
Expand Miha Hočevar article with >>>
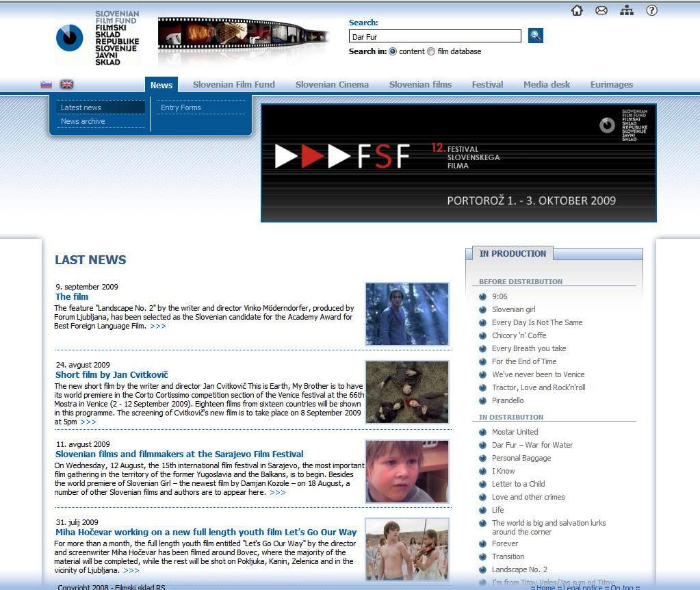click(131, 570)
